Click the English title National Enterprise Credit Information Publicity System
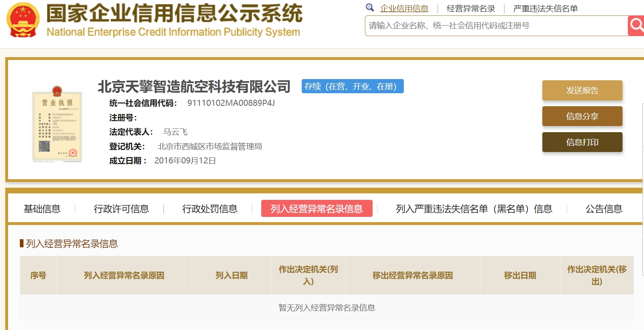 173,32
